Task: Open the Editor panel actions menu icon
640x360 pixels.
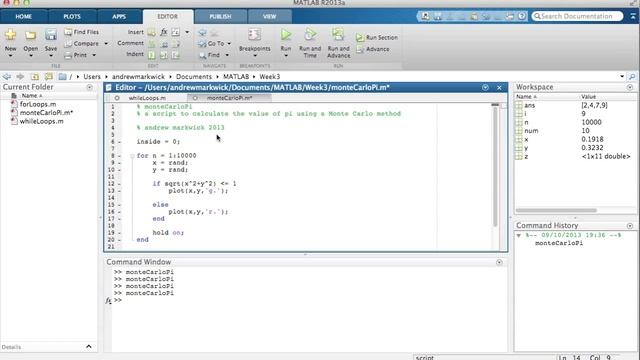Action: pos(485,87)
